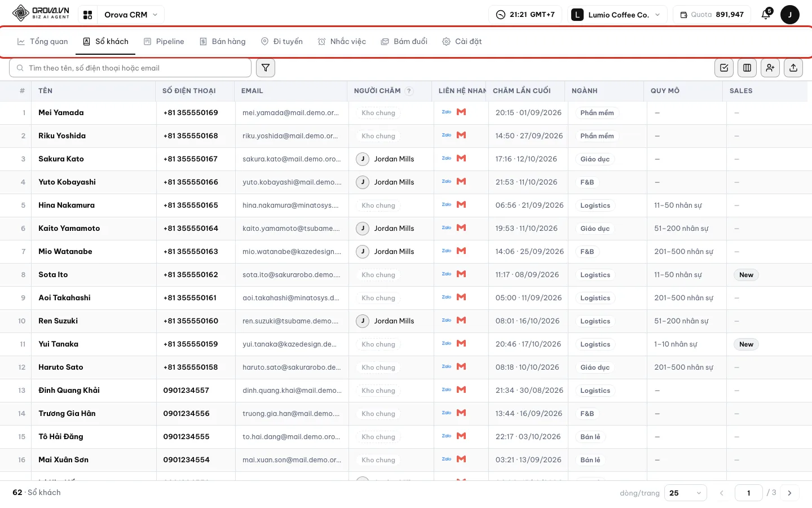Click the search by name input field
812x508 pixels.
pyautogui.click(x=130, y=68)
